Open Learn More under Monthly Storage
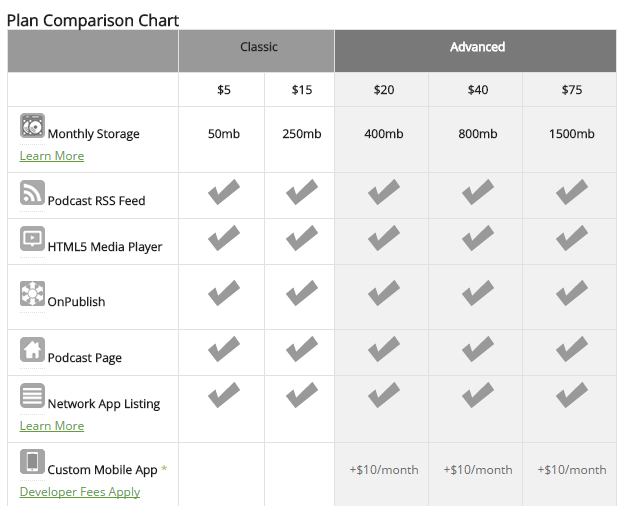 52,156
